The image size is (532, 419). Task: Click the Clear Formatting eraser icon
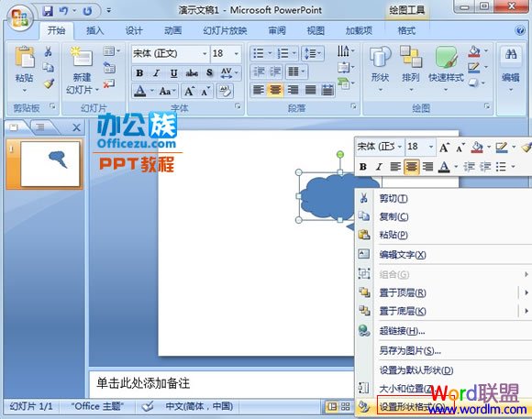[x=226, y=91]
